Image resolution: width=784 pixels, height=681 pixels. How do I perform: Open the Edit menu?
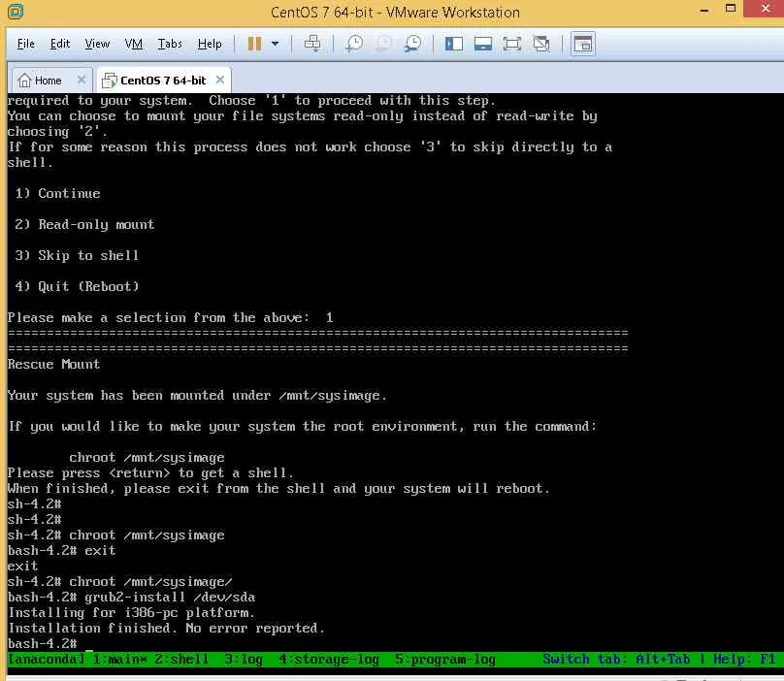tap(60, 44)
